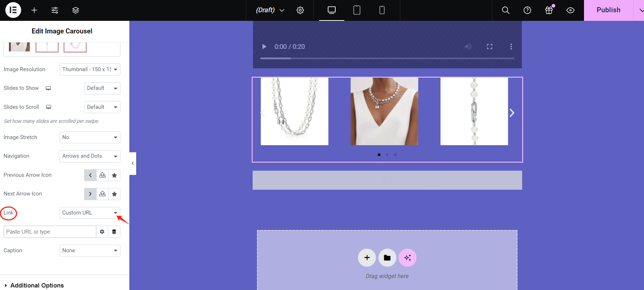644x290 pixels.
Task: Switch to mobile view mode
Action: tap(382, 10)
